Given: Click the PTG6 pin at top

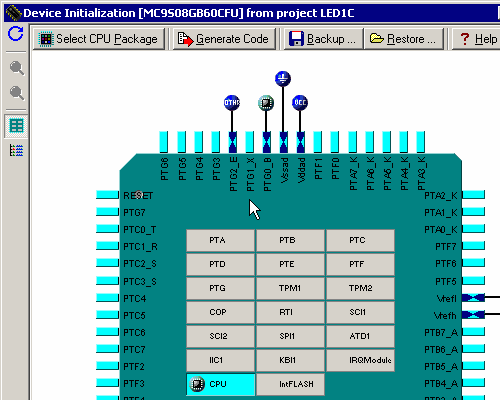Looking at the screenshot, I should [x=164, y=142].
